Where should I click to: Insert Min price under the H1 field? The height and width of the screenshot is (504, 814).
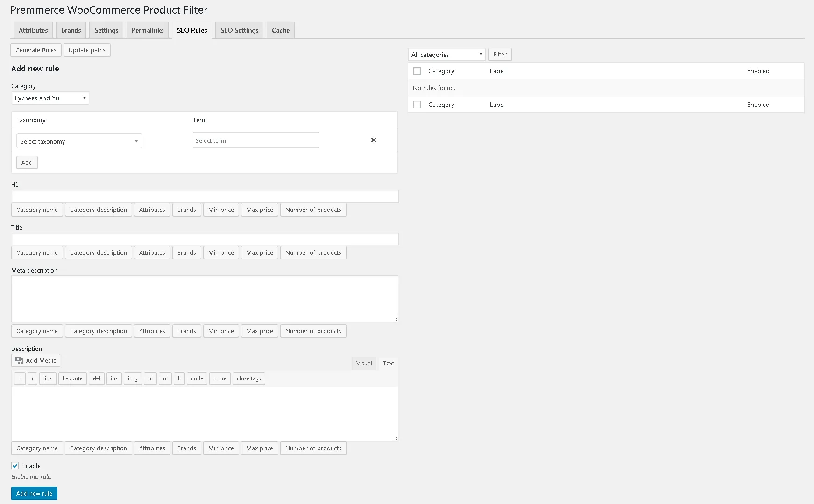click(x=221, y=210)
